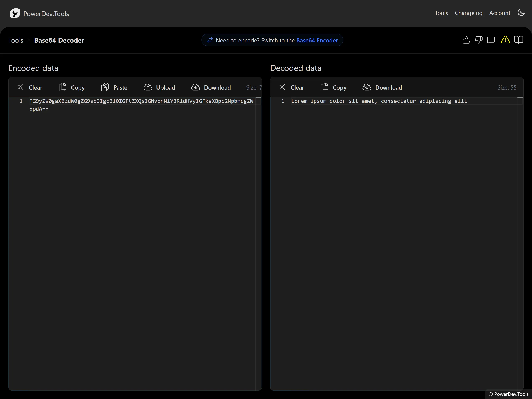The width and height of the screenshot is (532, 399).
Task: Click the yellow warning triangle icon
Action: click(x=505, y=40)
